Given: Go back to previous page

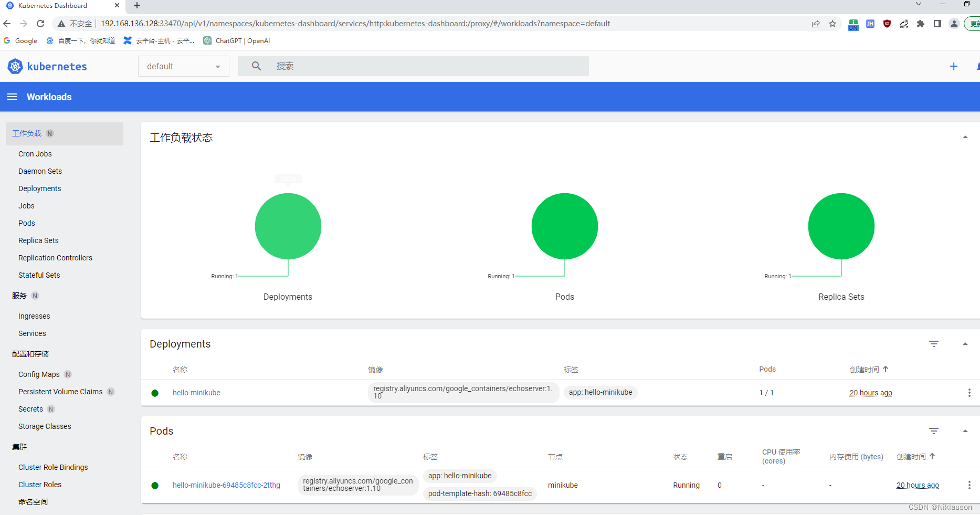Looking at the screenshot, I should (7, 24).
